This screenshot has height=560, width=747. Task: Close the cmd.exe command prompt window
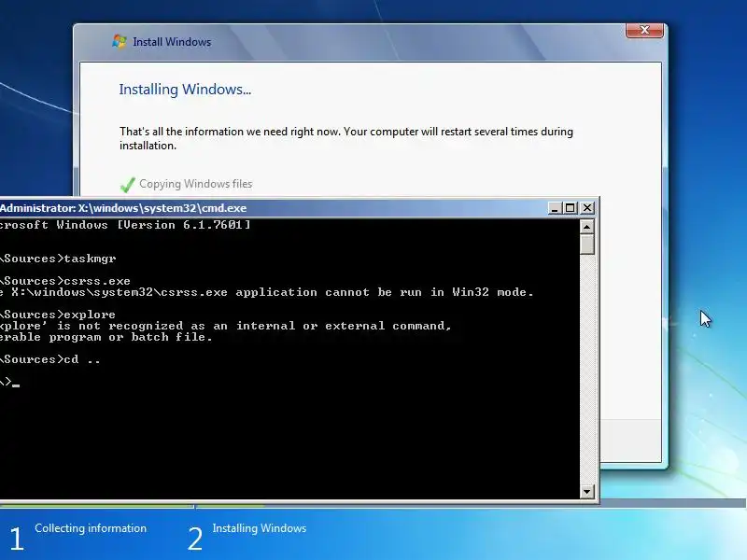click(x=587, y=208)
